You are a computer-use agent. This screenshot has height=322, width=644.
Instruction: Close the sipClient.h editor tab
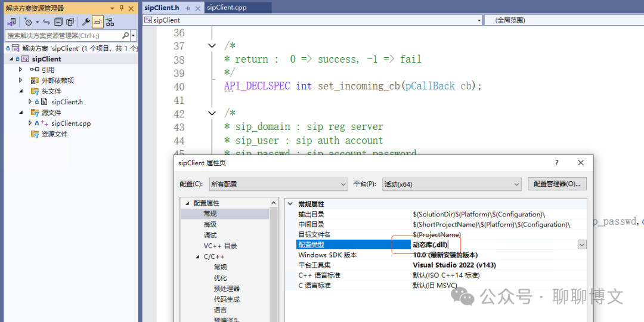(x=197, y=8)
